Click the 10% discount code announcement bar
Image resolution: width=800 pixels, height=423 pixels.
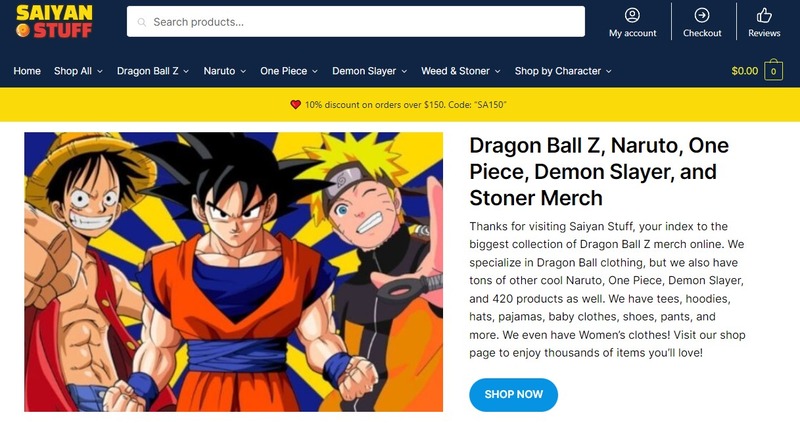400,105
